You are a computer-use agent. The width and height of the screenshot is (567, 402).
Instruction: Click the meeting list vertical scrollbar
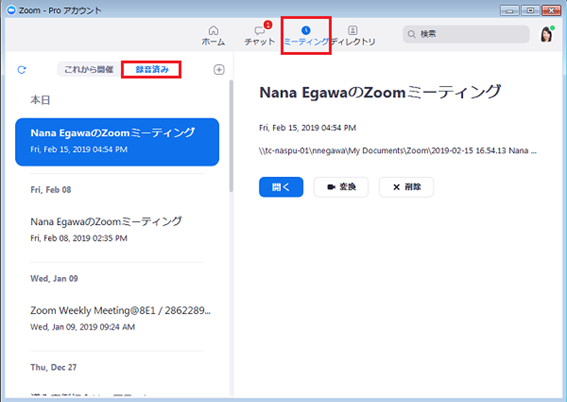[231, 136]
